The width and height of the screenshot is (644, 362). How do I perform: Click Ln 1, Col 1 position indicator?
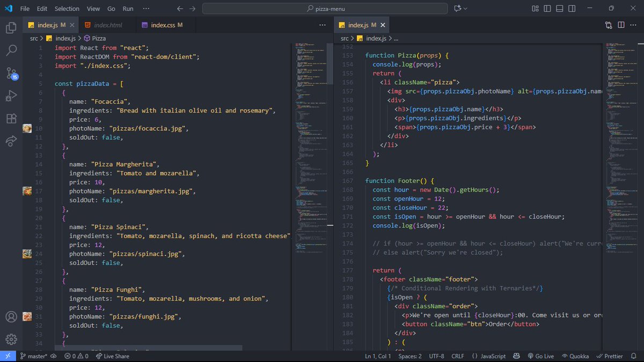point(378,356)
